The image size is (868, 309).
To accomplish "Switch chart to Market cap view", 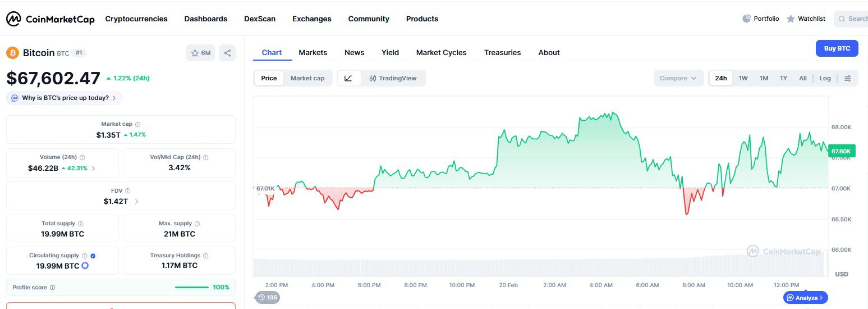I will tap(307, 78).
